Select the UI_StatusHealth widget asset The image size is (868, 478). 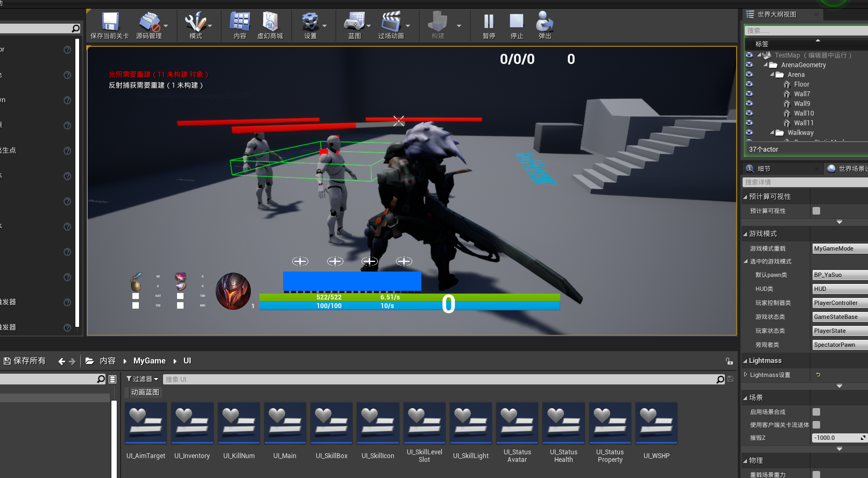(563, 423)
